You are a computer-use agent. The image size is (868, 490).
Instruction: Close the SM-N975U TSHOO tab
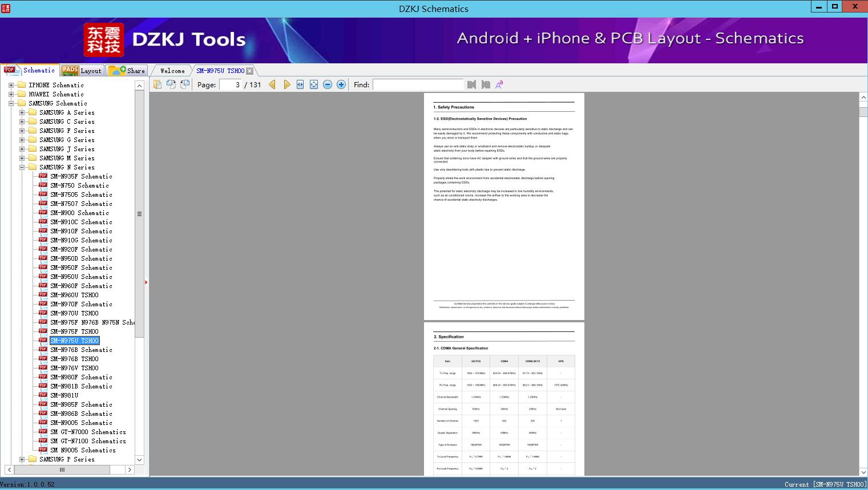(249, 71)
